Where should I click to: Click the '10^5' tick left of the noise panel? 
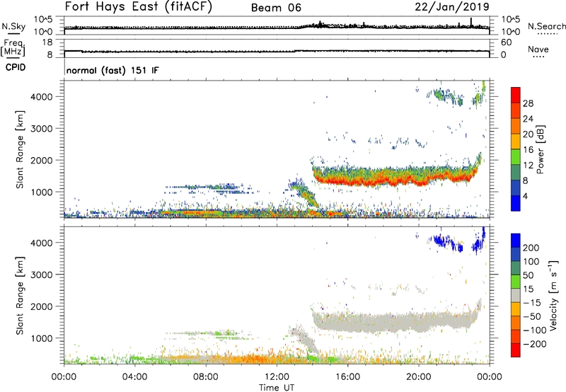pyautogui.click(x=43, y=19)
